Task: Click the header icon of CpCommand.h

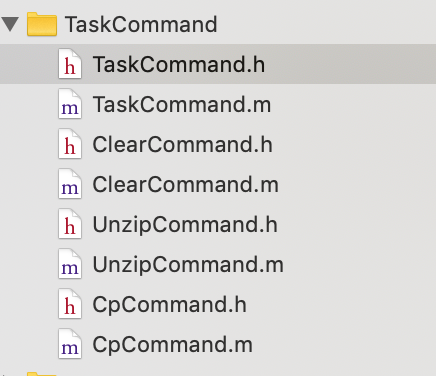Action: pos(70,304)
